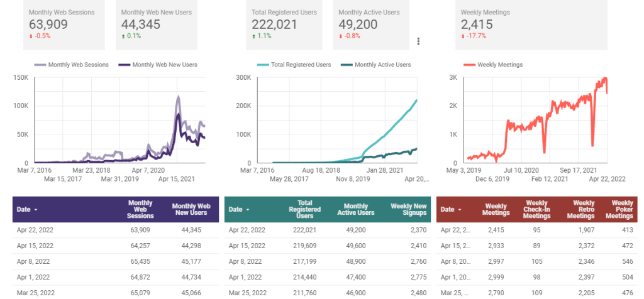Click 219,609 in Total Registered Users column
This screenshot has height=299, width=644.
point(304,246)
